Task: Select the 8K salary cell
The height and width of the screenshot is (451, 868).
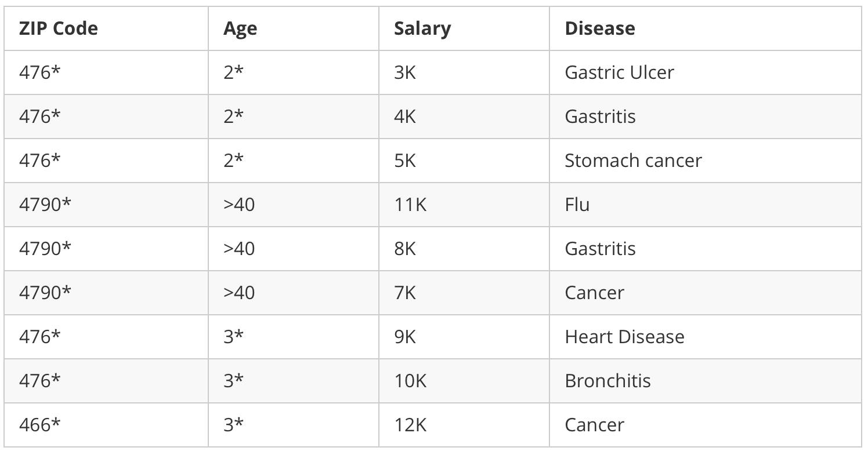Action: 405,249
